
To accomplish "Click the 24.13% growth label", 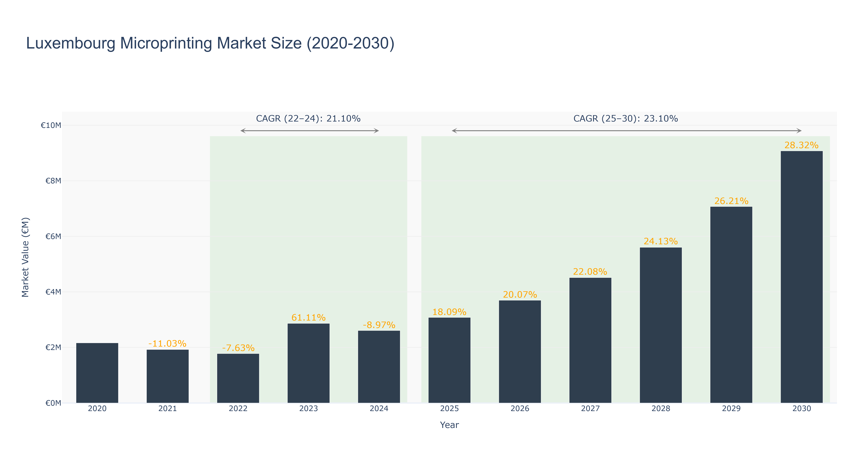I will pyautogui.click(x=660, y=241).
